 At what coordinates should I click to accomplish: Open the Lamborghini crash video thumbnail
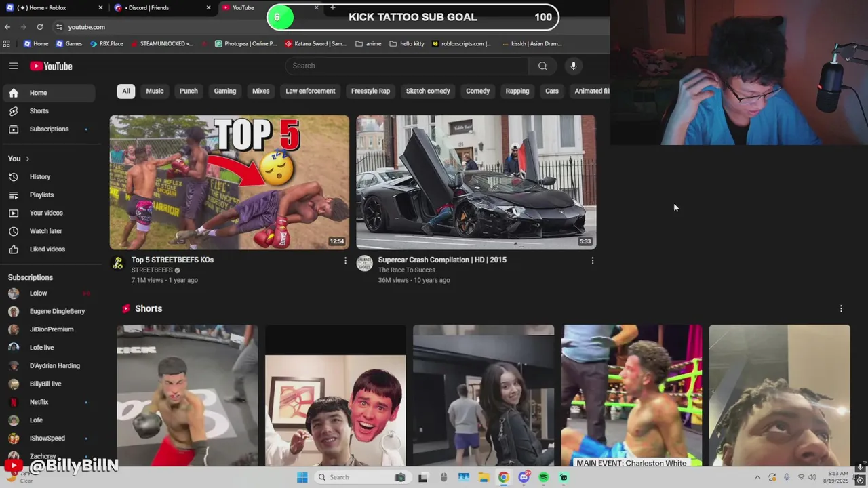coord(476,182)
